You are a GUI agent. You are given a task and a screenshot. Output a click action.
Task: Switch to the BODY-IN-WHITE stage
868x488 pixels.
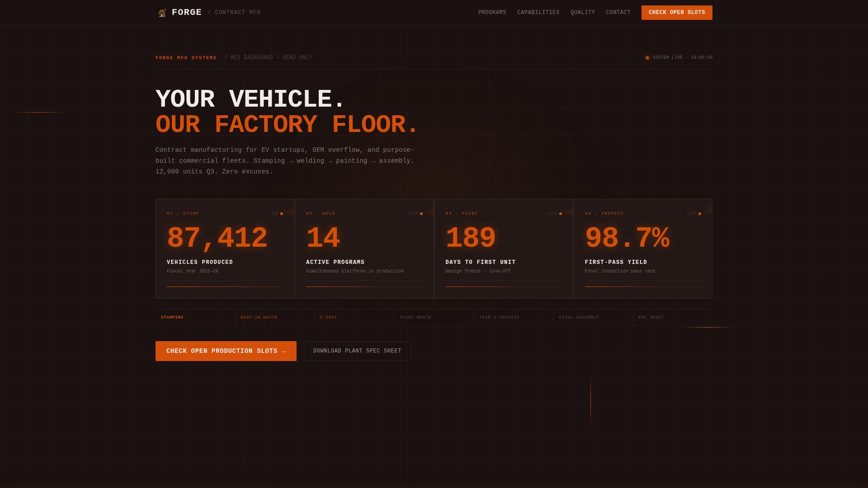259,317
